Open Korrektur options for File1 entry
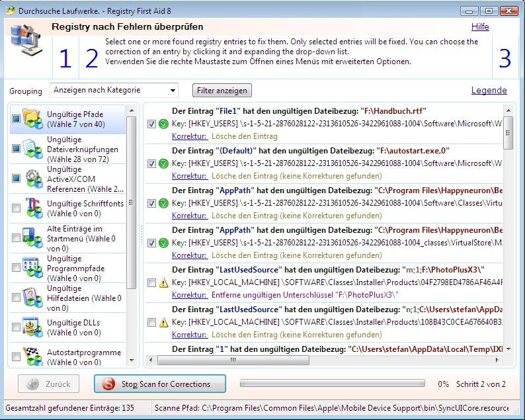This screenshot has width=525, height=420. pos(190,136)
